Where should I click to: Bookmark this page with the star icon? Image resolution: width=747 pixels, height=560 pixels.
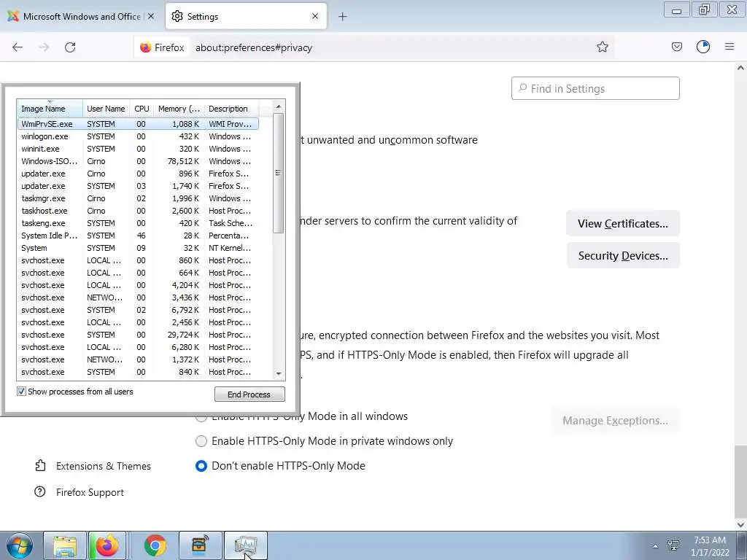602,47
